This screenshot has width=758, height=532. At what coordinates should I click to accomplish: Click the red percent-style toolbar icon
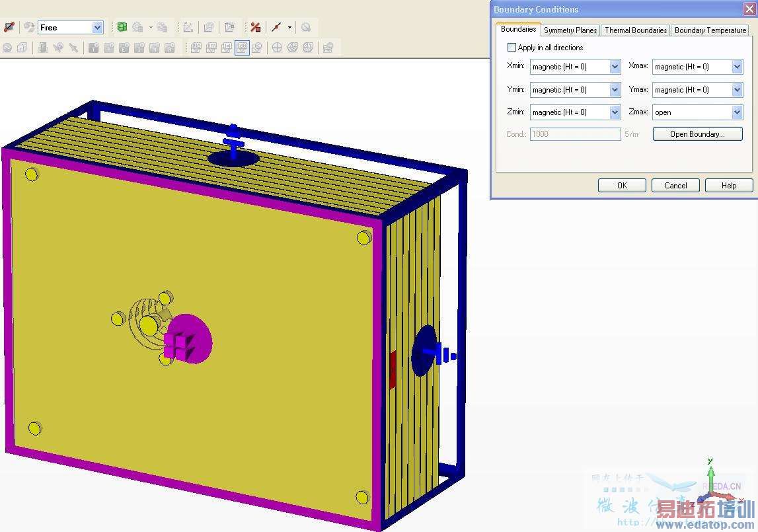(256, 27)
